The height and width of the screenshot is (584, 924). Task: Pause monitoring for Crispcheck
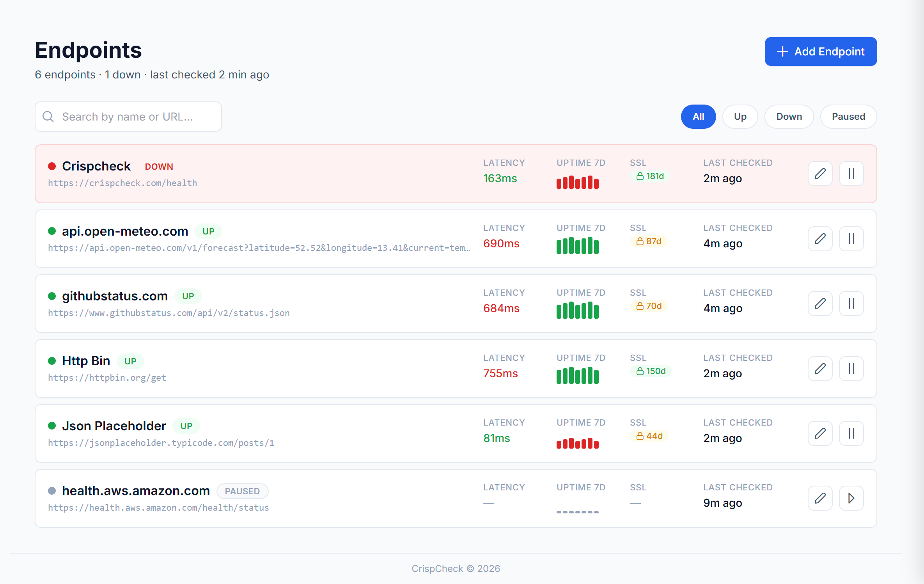(x=851, y=174)
